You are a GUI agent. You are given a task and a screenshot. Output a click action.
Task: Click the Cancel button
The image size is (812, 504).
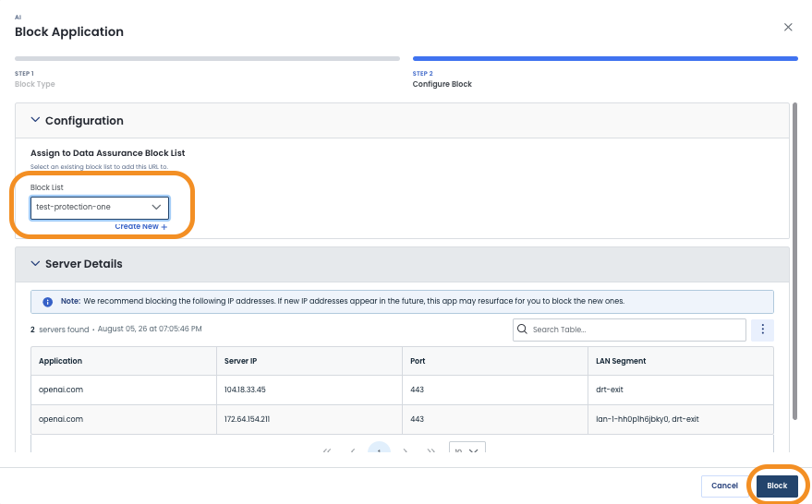point(724,486)
